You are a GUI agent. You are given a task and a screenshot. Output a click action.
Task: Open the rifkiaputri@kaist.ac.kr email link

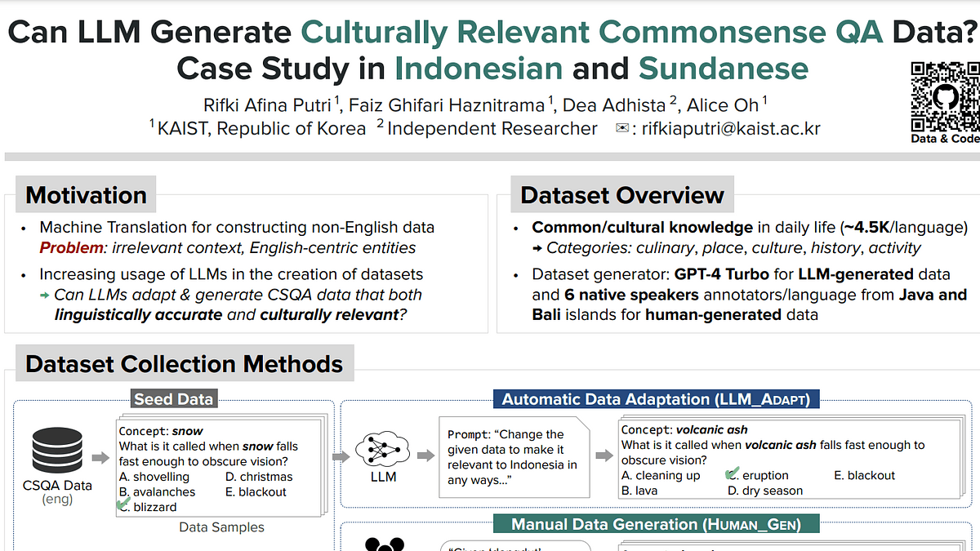[731, 128]
